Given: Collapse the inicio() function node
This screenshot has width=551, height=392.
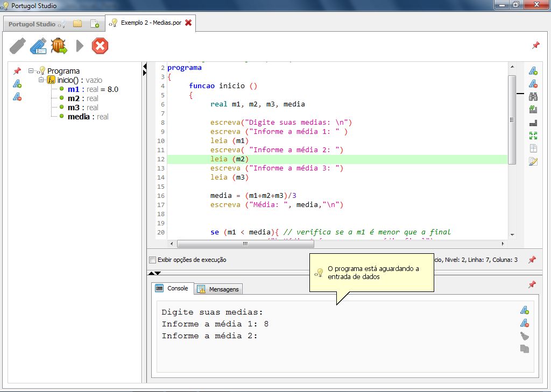Looking at the screenshot, I should (x=41, y=80).
